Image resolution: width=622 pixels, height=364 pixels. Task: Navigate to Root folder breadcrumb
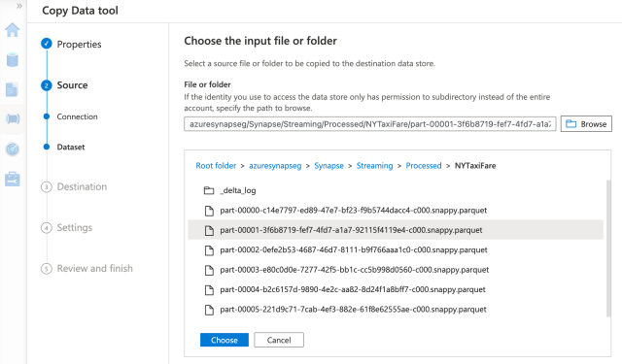tap(216, 166)
